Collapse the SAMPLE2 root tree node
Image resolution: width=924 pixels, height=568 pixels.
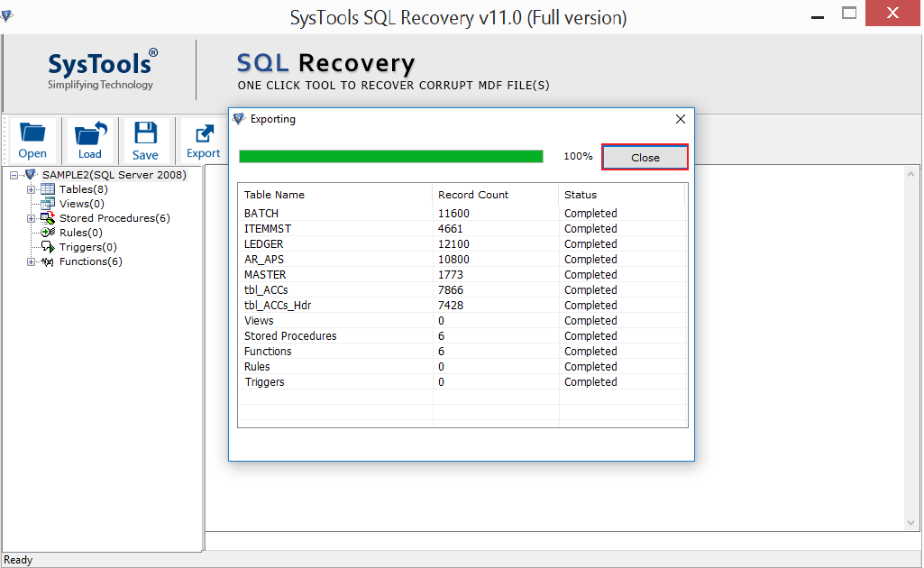coord(14,175)
